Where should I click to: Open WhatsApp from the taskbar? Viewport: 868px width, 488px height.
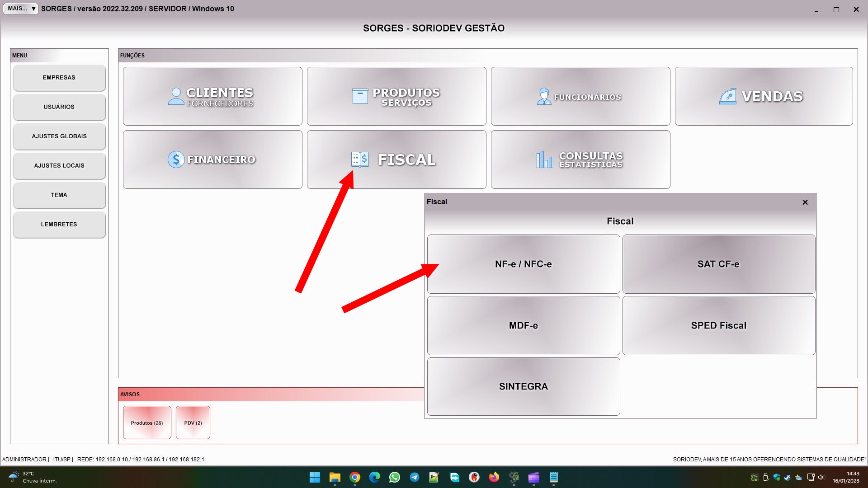tap(395, 477)
